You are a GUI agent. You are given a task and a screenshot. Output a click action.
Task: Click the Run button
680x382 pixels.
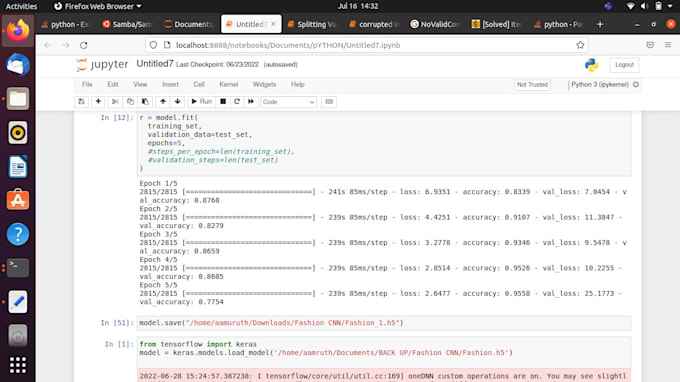pyautogui.click(x=202, y=101)
